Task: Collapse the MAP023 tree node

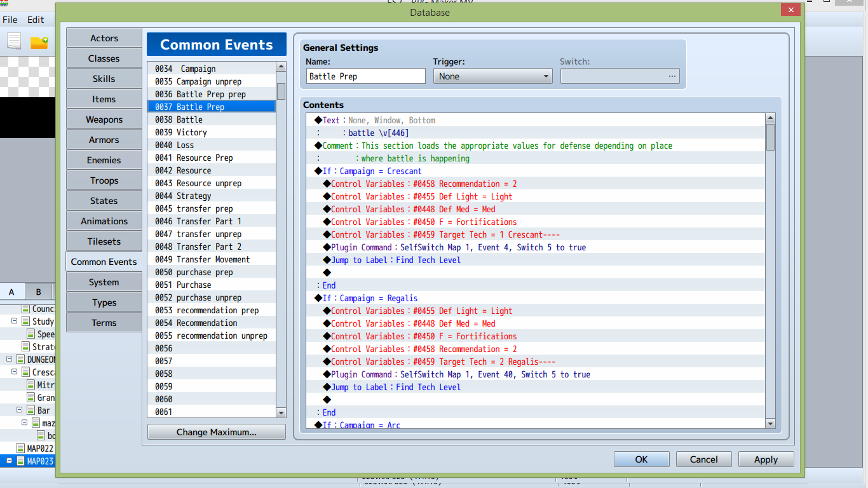Action: click(10, 461)
